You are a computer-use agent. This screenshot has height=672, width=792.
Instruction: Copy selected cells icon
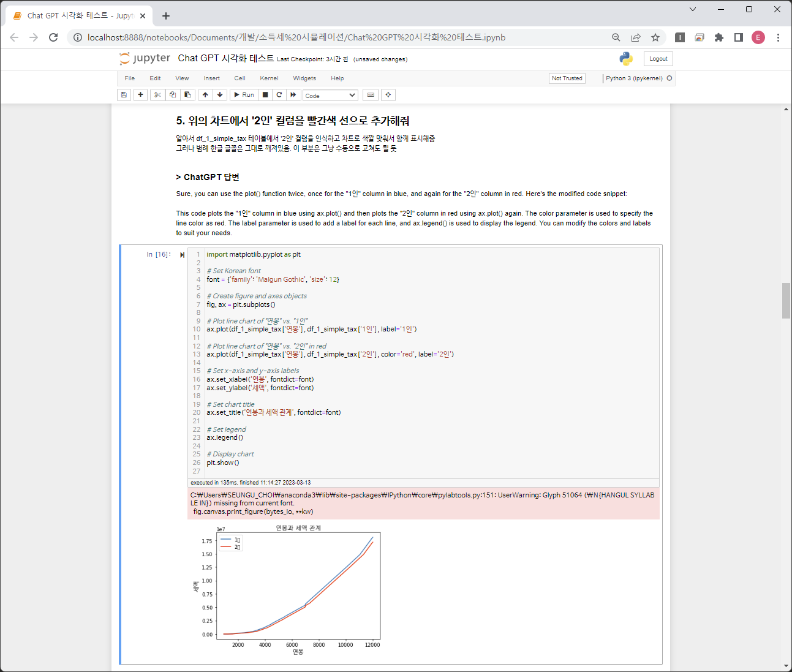tap(173, 95)
